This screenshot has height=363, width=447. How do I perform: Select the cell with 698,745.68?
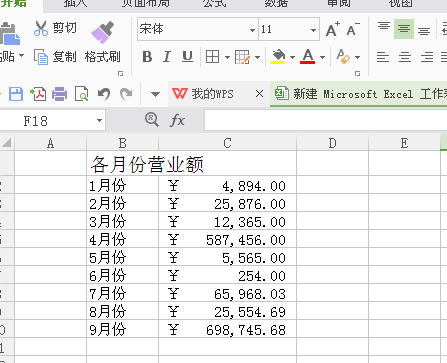227,329
